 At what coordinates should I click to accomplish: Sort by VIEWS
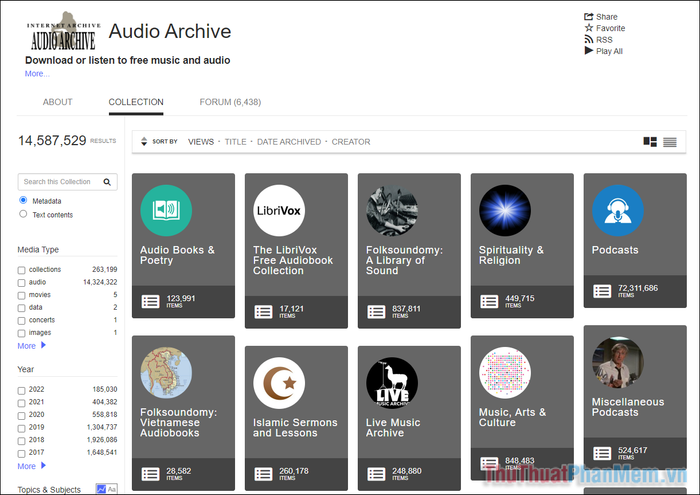[x=201, y=142]
